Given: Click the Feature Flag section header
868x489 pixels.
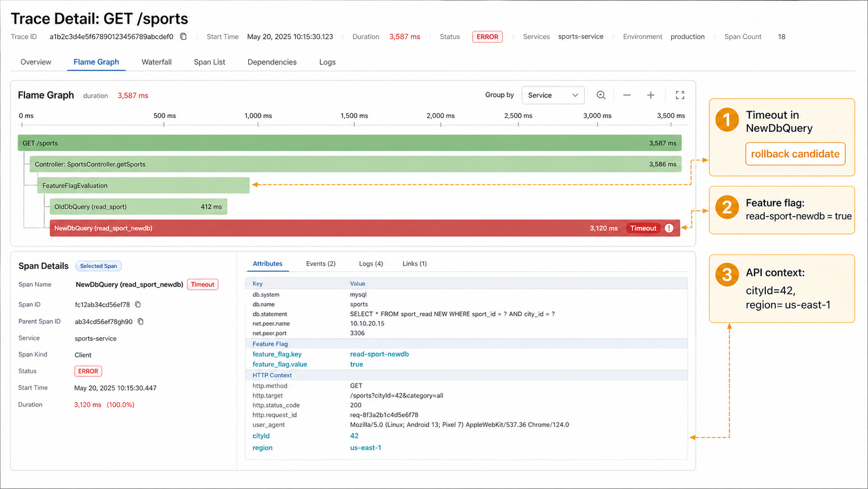Looking at the screenshot, I should [x=270, y=344].
